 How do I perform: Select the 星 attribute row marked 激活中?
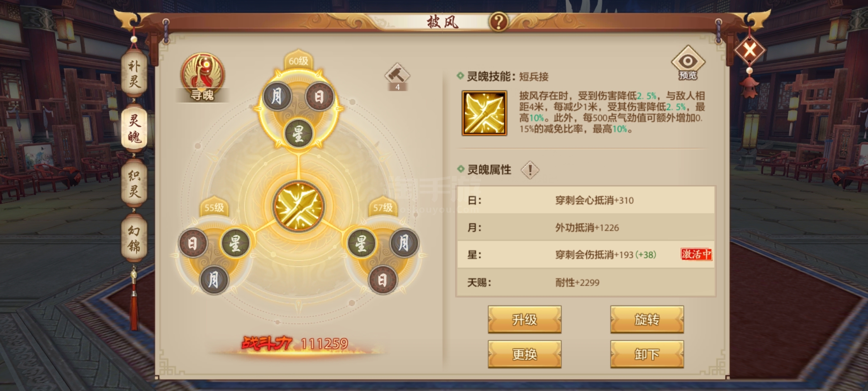[586, 255]
